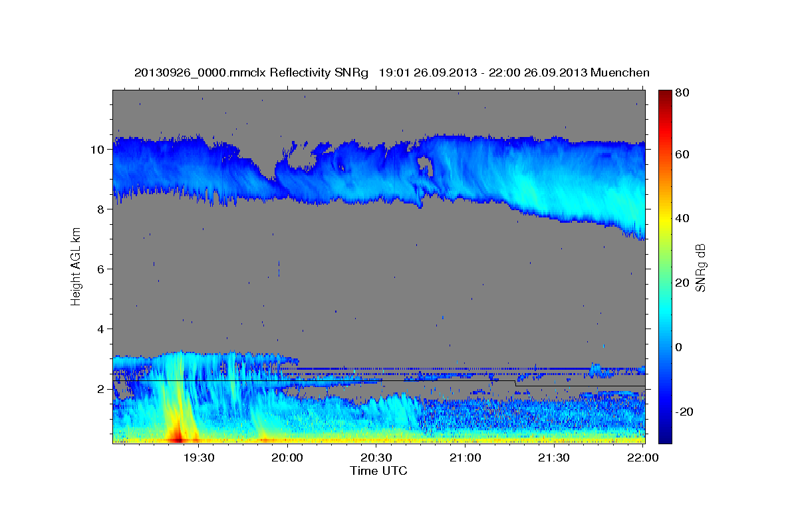Click the 'Time UTC' axis label

pyautogui.click(x=378, y=471)
